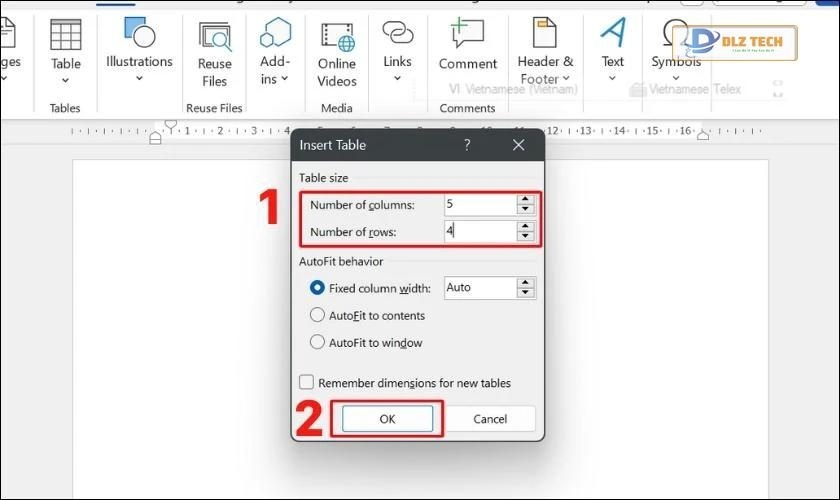Click the Number of columns input field

(479, 204)
